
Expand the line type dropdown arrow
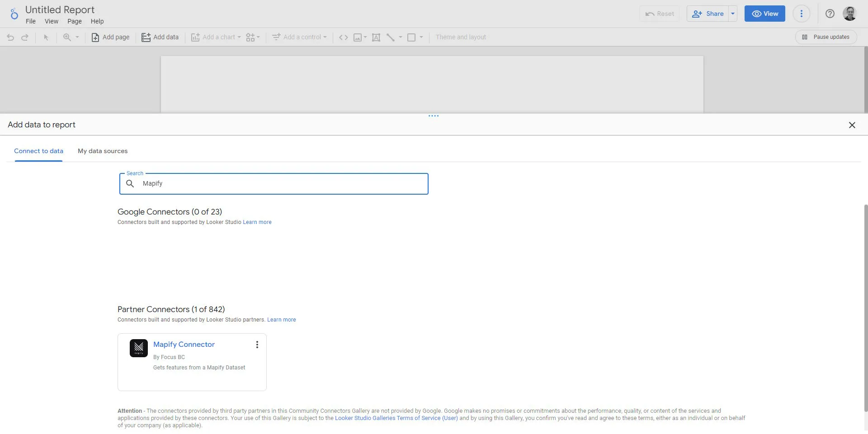tap(401, 37)
